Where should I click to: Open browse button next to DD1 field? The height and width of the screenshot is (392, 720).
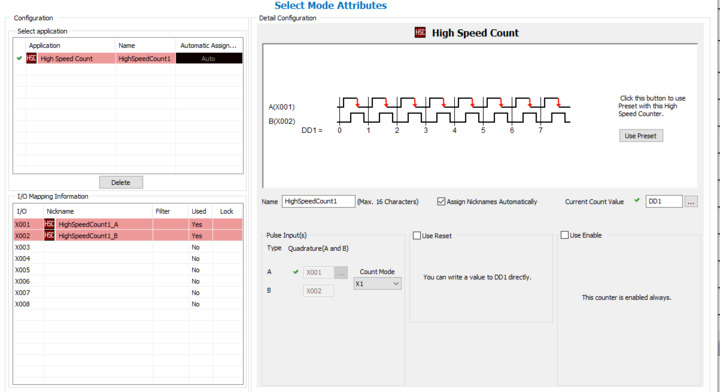tap(691, 202)
